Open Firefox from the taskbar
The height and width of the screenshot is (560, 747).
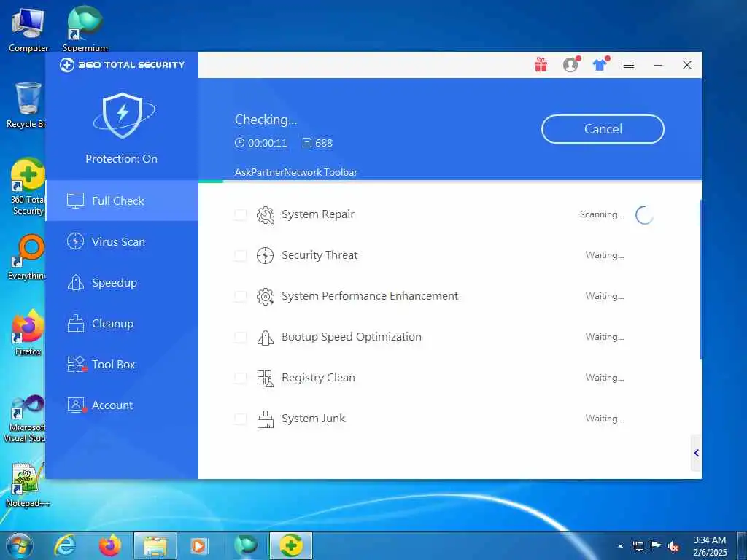pos(109,545)
